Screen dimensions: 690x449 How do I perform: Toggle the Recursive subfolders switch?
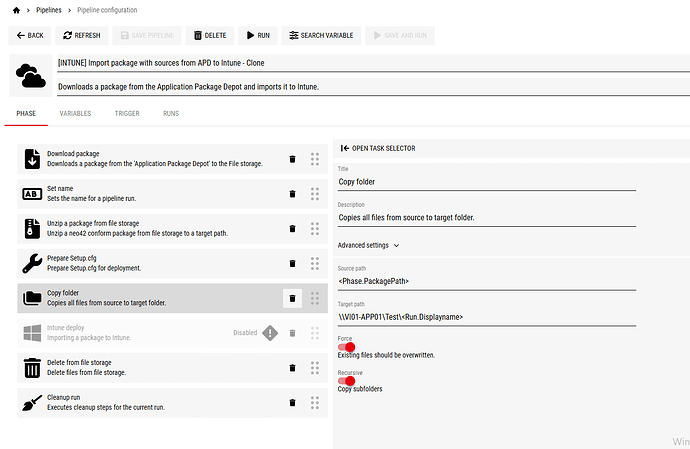(x=347, y=380)
